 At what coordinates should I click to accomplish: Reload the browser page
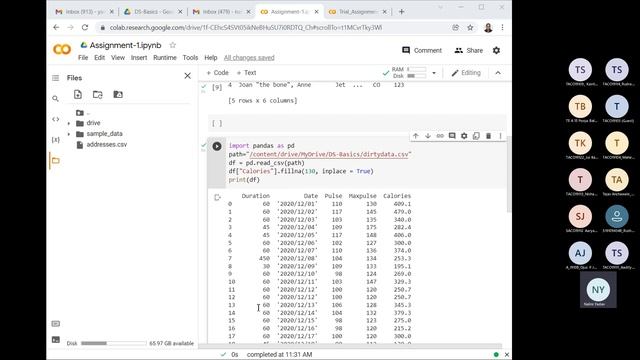click(85, 27)
